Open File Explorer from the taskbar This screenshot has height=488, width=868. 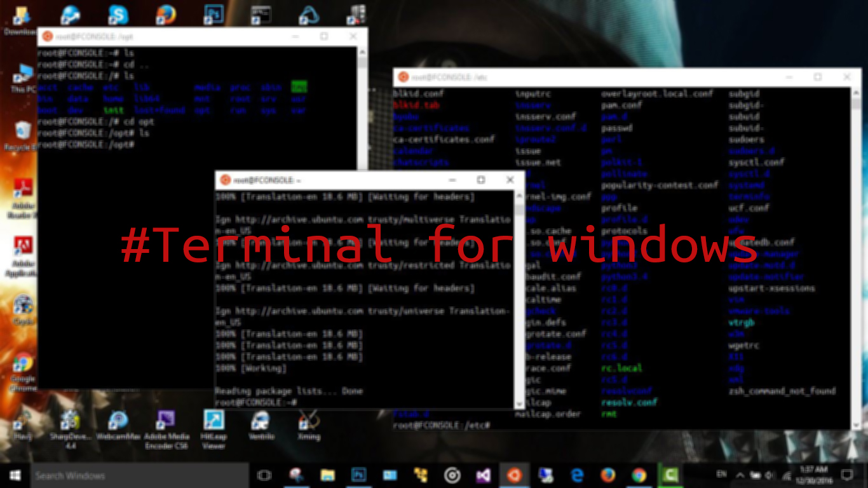click(327, 475)
